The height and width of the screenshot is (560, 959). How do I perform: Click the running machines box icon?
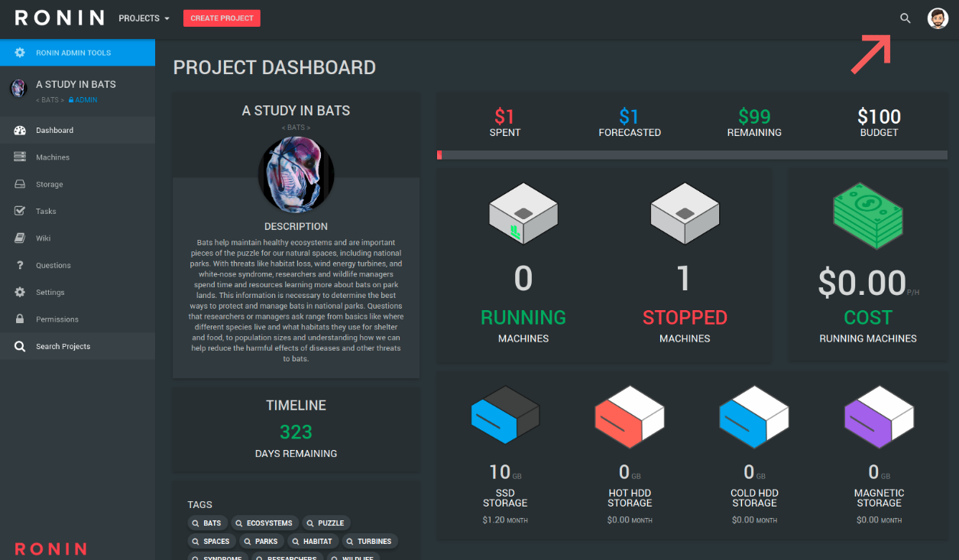tap(523, 214)
